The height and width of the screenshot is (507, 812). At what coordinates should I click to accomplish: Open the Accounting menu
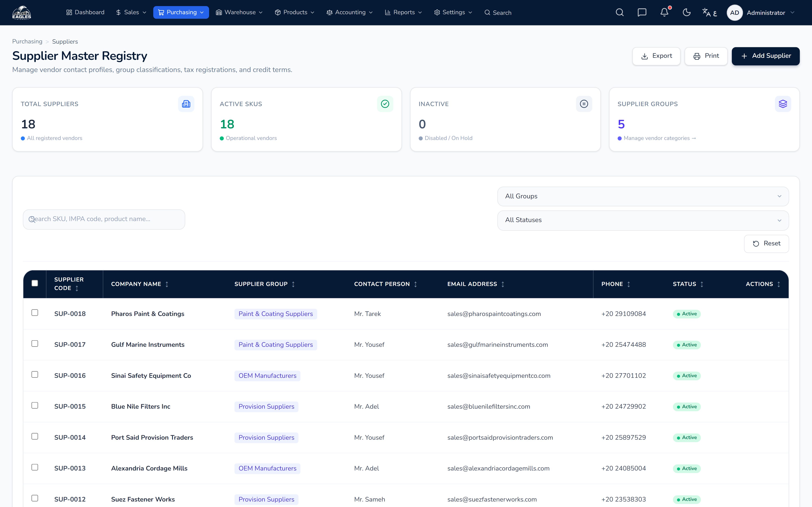pyautogui.click(x=350, y=12)
